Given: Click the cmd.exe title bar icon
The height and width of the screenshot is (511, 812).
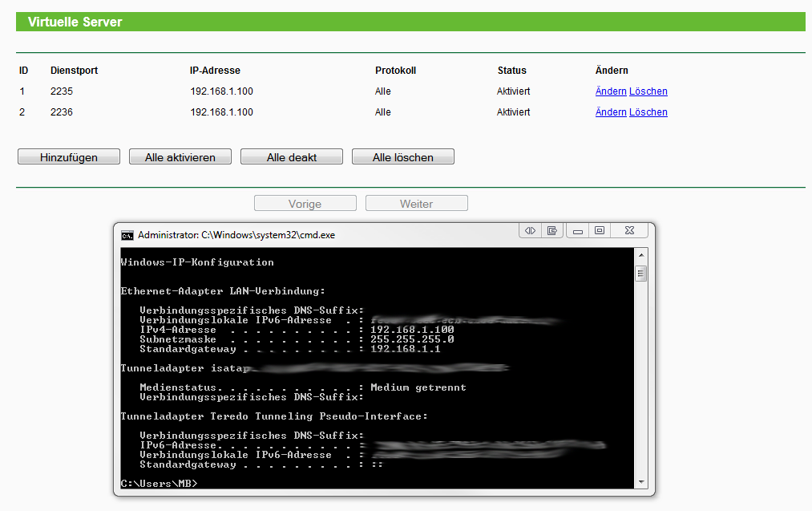Looking at the screenshot, I should pyautogui.click(x=127, y=235).
